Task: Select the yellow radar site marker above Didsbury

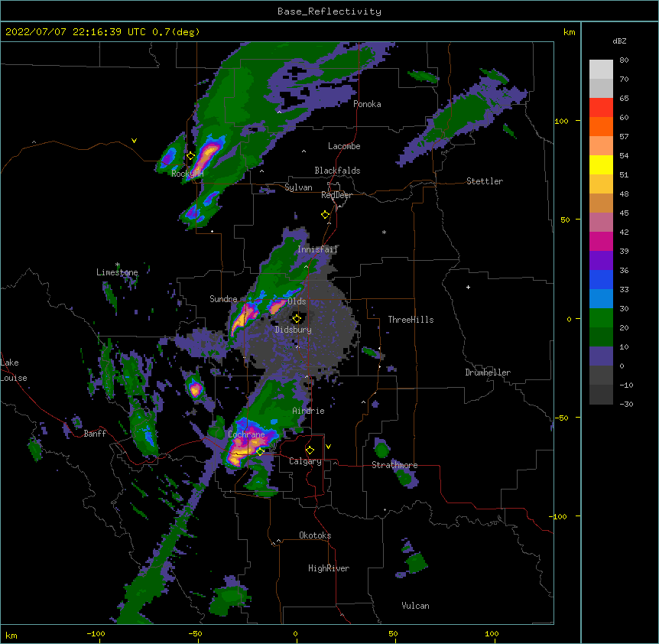Action: (x=297, y=319)
